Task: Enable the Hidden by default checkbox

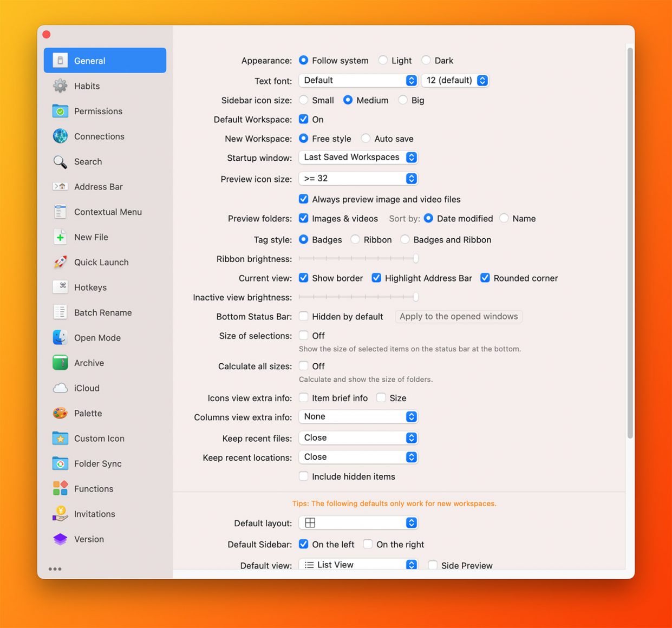Action: 304,317
